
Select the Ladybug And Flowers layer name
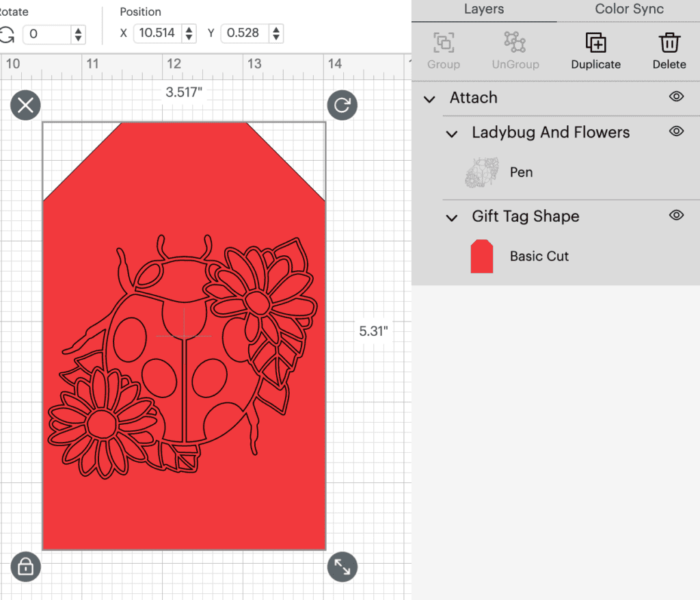(550, 132)
